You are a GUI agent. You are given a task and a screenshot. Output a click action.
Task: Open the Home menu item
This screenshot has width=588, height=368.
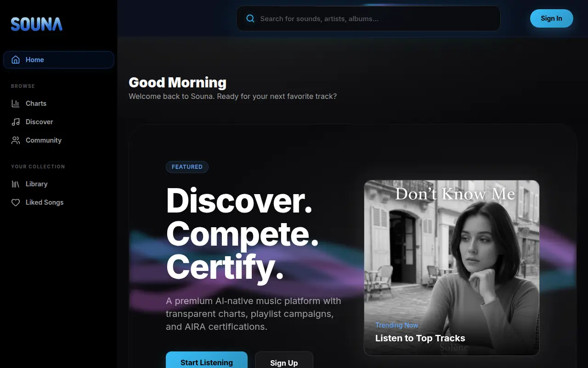[x=59, y=60]
